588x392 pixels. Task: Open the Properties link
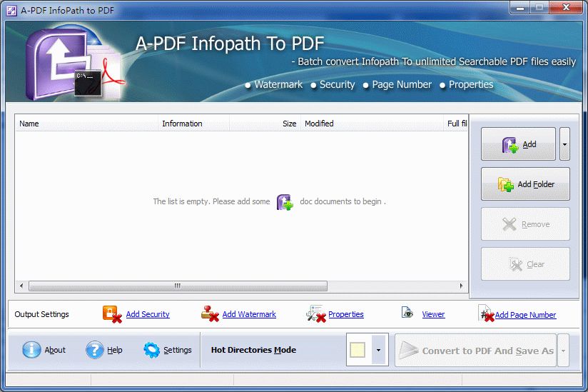click(x=346, y=314)
